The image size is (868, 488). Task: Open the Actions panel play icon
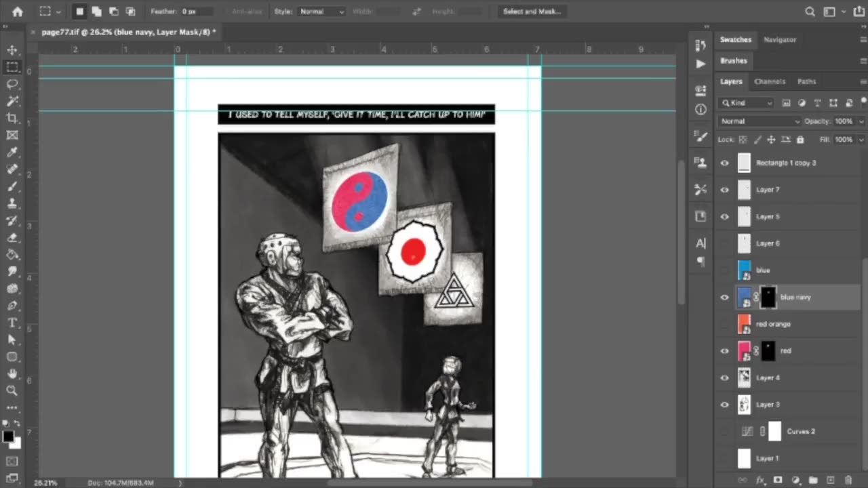tap(701, 64)
